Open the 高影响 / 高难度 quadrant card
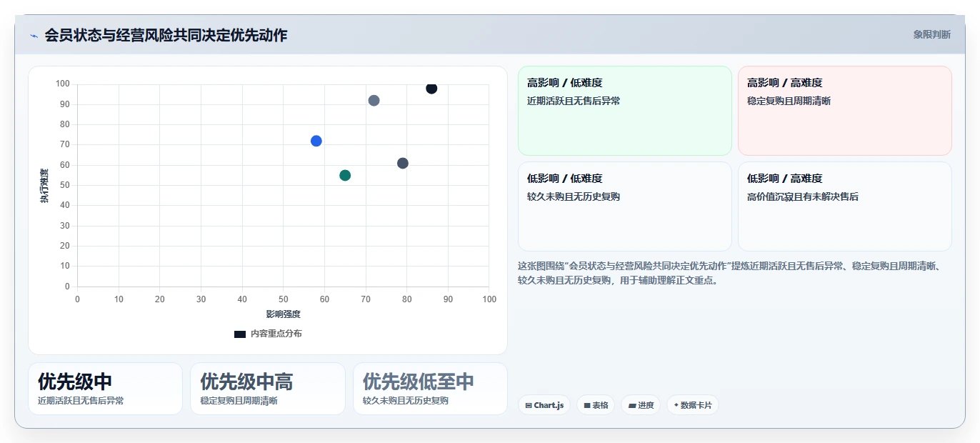This screenshot has width=980, height=443. pyautogui.click(x=845, y=111)
